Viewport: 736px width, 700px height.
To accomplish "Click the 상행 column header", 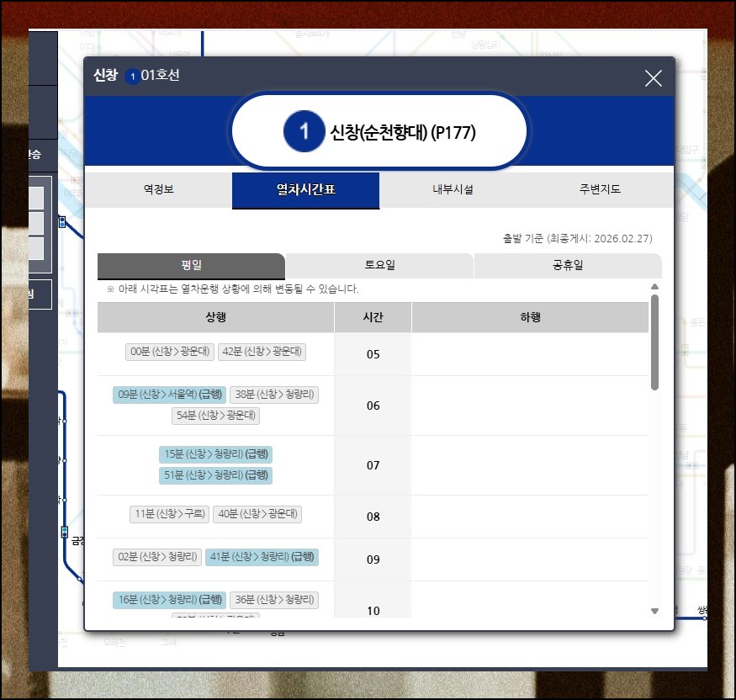I will click(x=216, y=317).
